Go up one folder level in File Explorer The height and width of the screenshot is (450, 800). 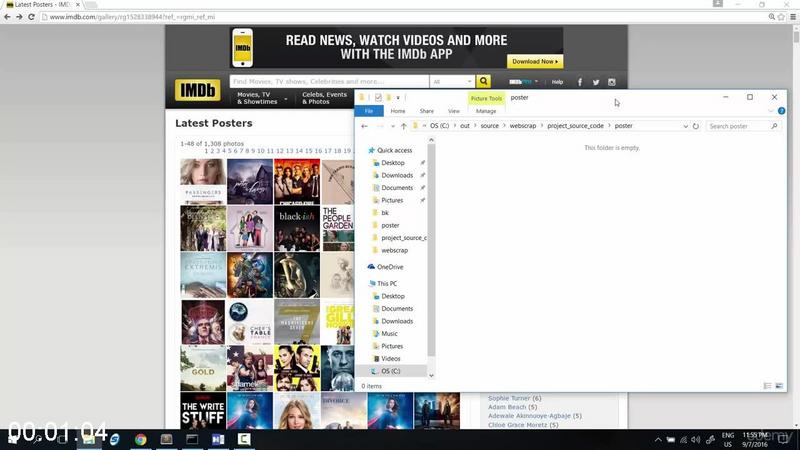404,126
